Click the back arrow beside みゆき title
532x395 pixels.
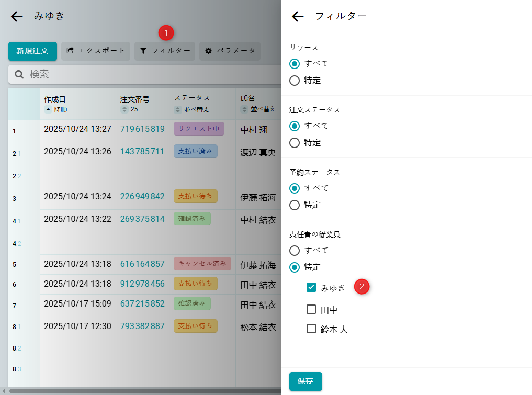[17, 17]
